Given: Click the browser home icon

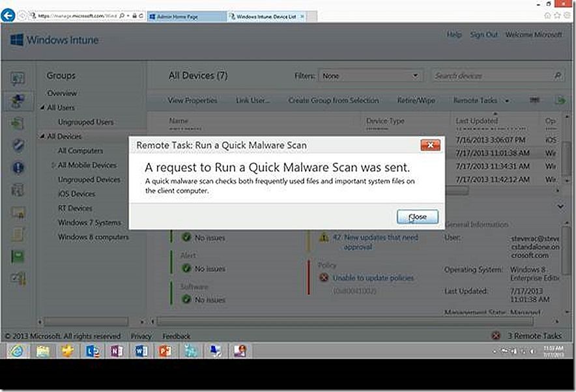Looking at the screenshot, I should pyautogui.click(x=547, y=16).
